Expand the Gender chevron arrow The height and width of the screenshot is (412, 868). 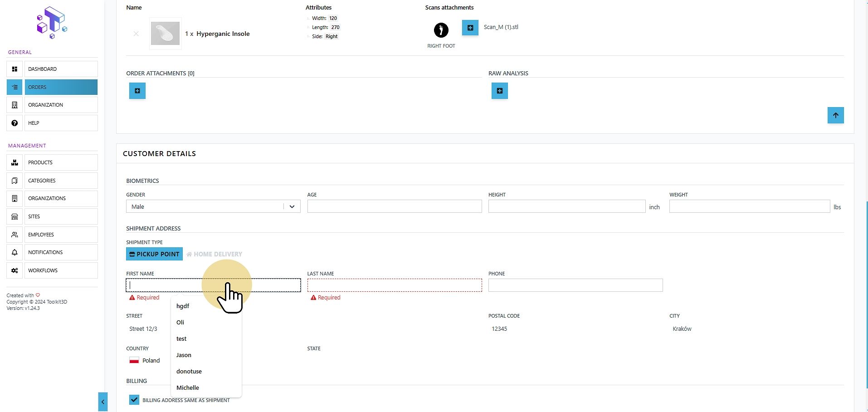[292, 206]
